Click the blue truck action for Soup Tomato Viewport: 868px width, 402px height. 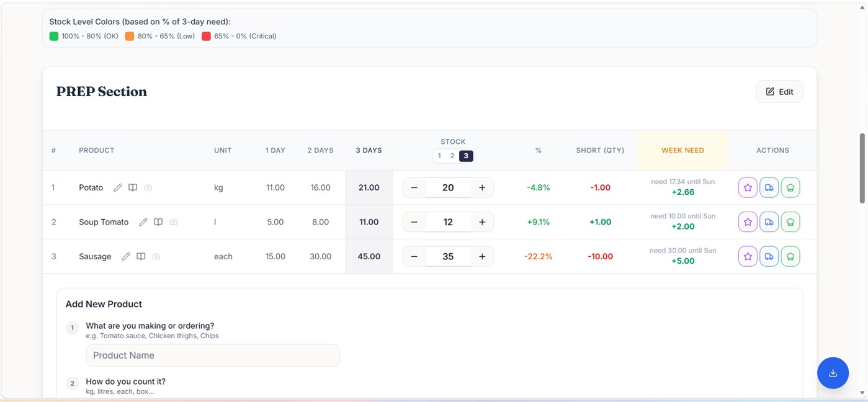pyautogui.click(x=769, y=222)
